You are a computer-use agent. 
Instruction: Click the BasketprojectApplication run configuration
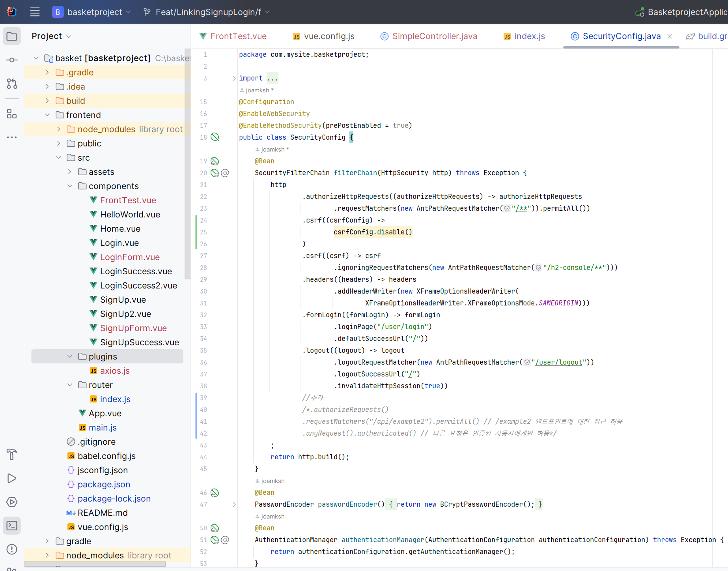coord(681,12)
